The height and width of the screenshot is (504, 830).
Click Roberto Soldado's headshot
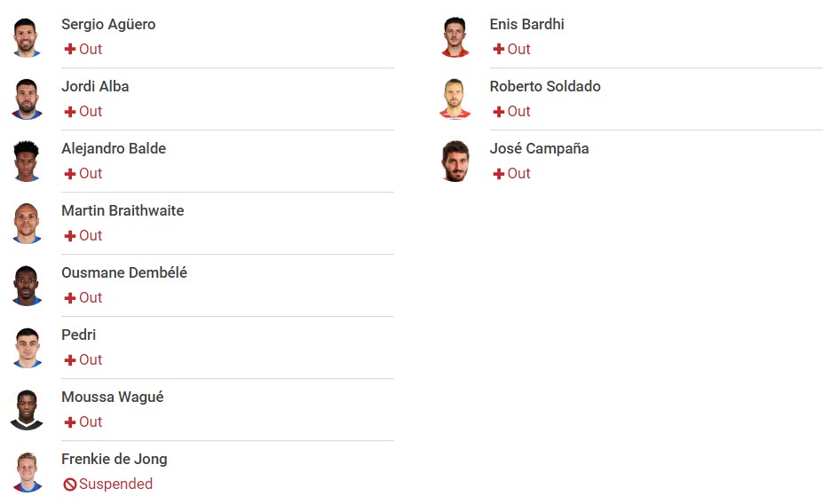point(455,98)
